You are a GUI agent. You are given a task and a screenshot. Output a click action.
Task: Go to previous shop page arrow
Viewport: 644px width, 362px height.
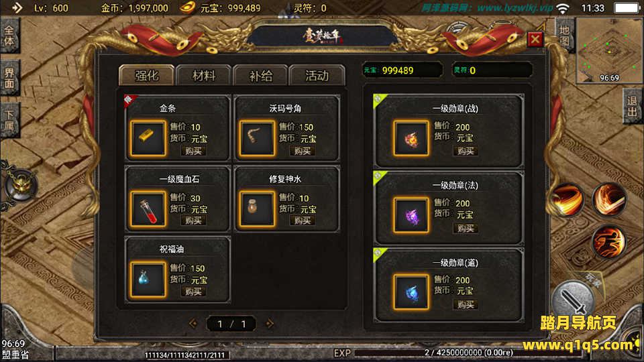193,324
